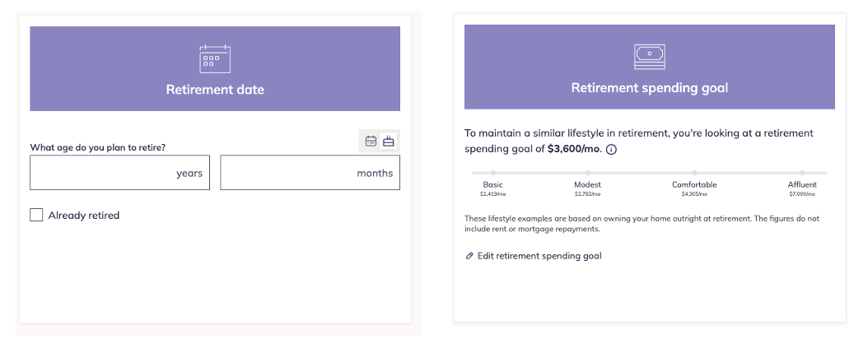
Task: Choose the Modest $2,782/mo label
Action: point(587,188)
